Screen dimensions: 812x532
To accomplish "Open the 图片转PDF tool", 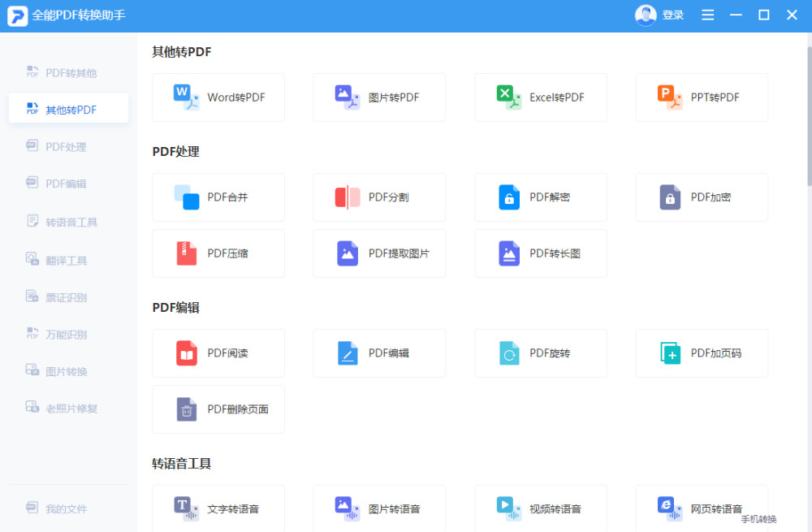I will 379,97.
